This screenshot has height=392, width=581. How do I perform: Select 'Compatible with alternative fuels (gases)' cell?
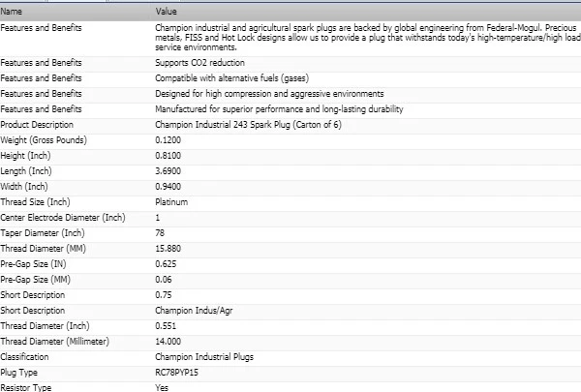pos(232,78)
